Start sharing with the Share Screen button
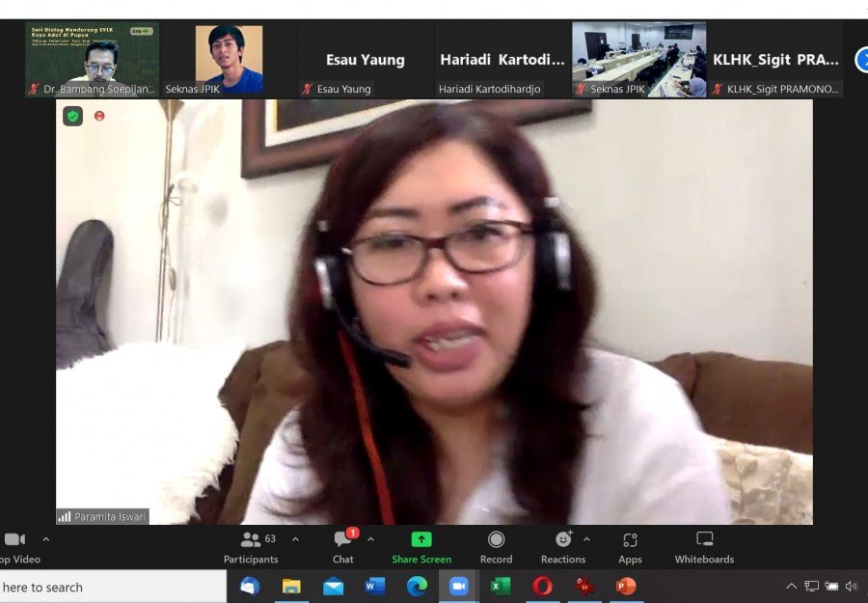Image resolution: width=868 pixels, height=603 pixels. pos(421,548)
